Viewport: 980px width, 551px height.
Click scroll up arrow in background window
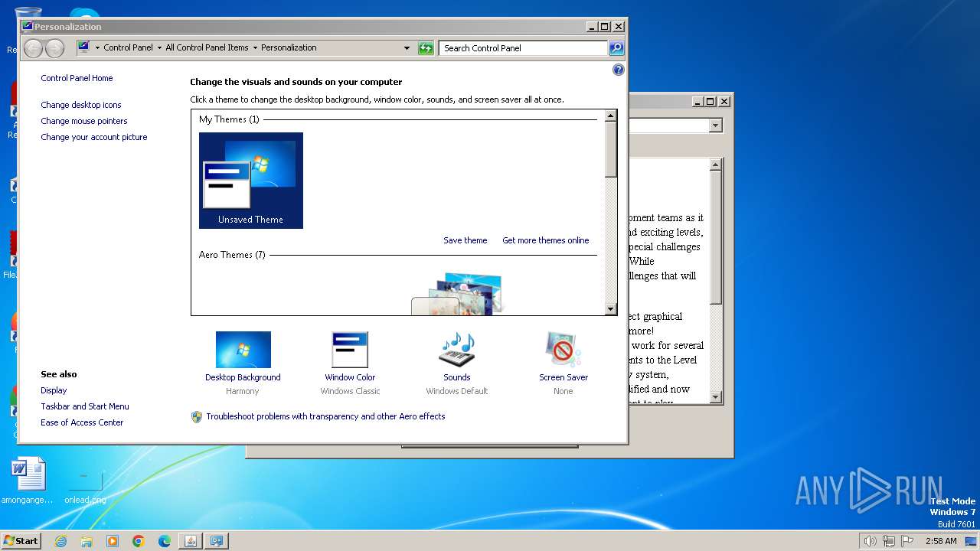716,165
